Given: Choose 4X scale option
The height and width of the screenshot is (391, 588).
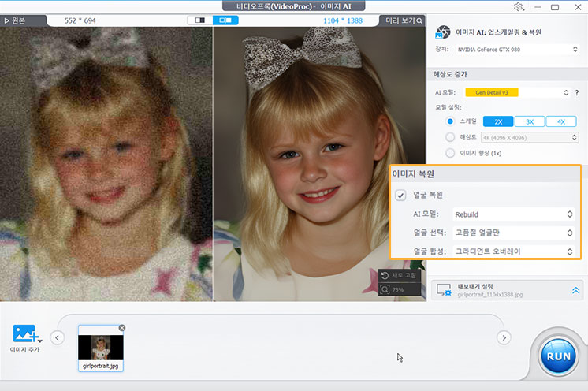Looking at the screenshot, I should (561, 121).
